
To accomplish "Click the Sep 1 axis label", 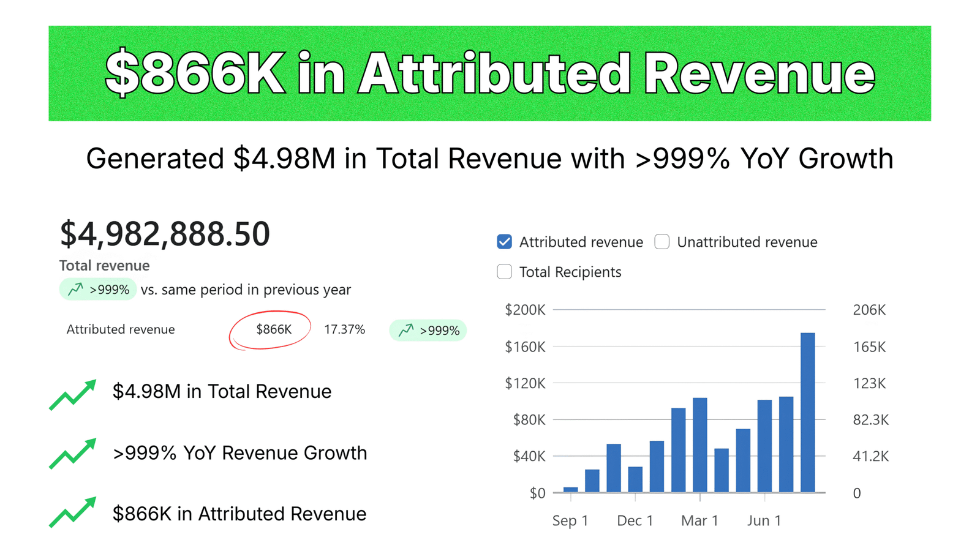I will (570, 520).
